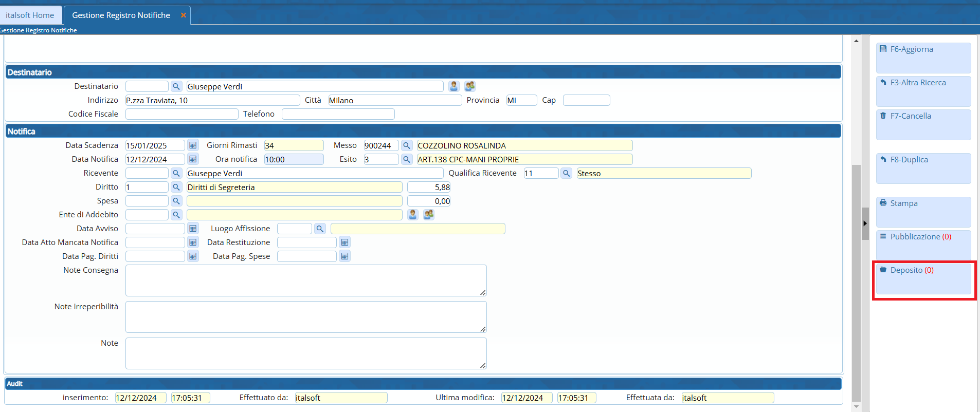
Task: Switch to italsoft Home tab
Action: pyautogui.click(x=30, y=15)
